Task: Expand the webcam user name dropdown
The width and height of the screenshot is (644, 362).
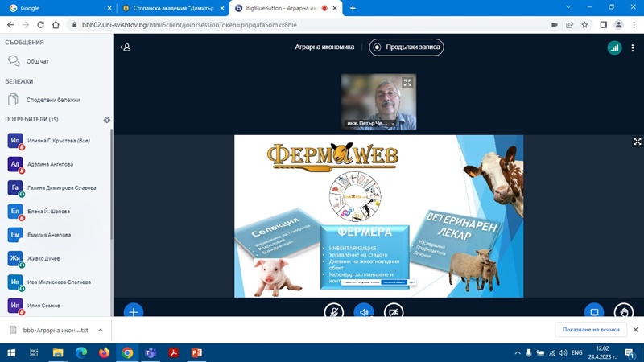Action: click(393, 123)
